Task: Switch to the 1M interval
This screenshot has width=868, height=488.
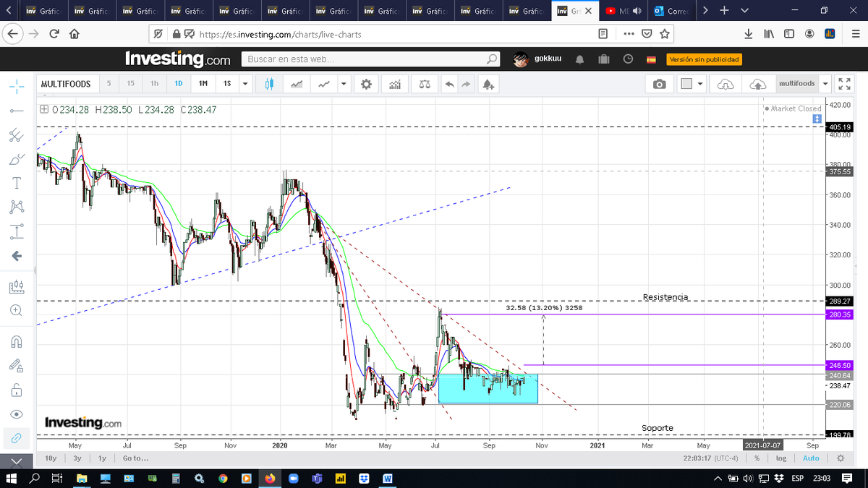Action: (x=203, y=84)
